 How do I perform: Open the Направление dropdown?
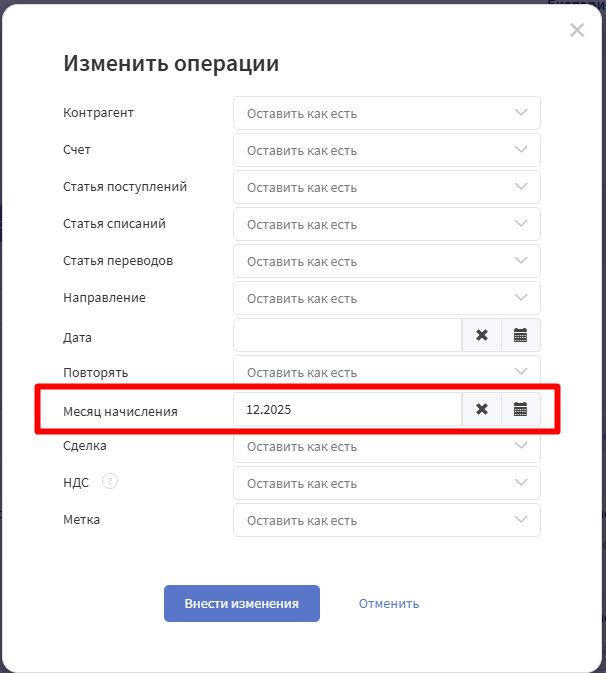[x=386, y=298]
